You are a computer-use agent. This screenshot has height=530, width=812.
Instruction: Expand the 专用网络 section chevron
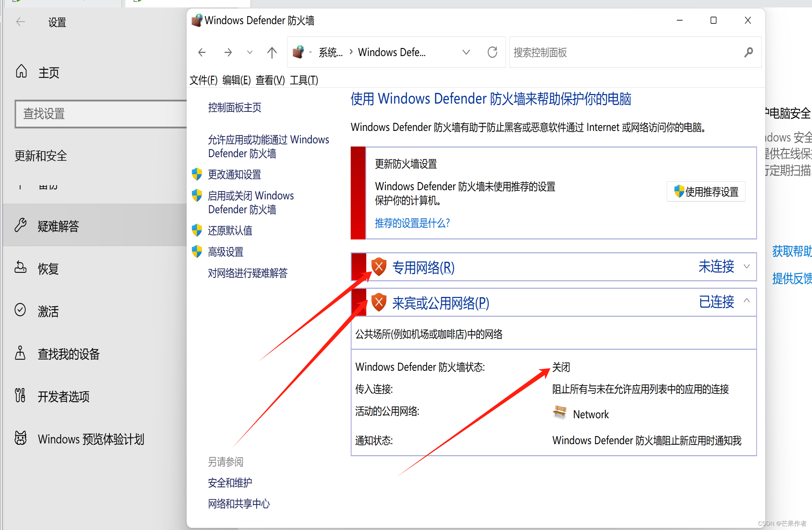pyautogui.click(x=746, y=266)
